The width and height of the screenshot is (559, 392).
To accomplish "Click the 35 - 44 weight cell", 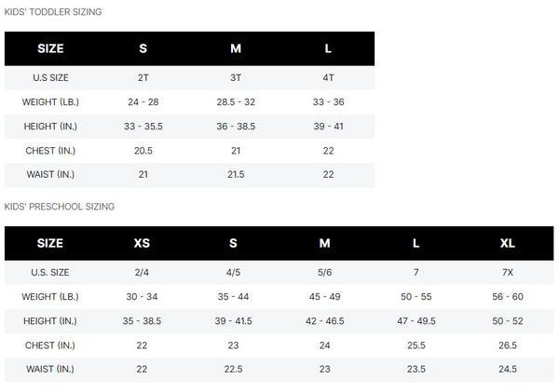I will [x=233, y=296].
